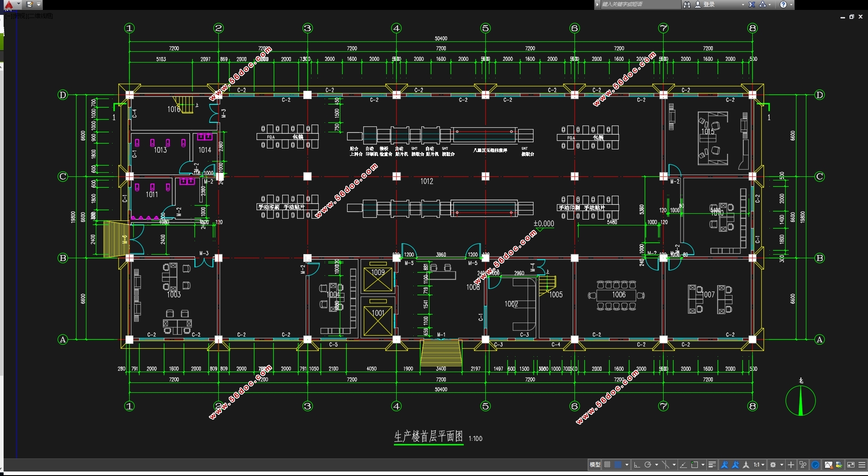Click the workspace switching gear icon
The width and height of the screenshot is (868, 476).
pos(773,465)
